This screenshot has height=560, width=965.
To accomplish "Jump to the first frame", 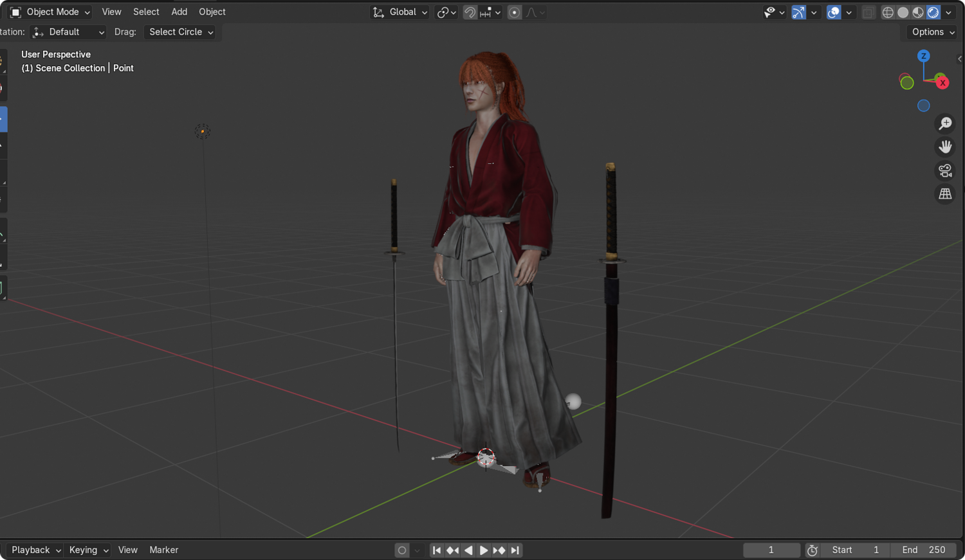I will pyautogui.click(x=437, y=550).
